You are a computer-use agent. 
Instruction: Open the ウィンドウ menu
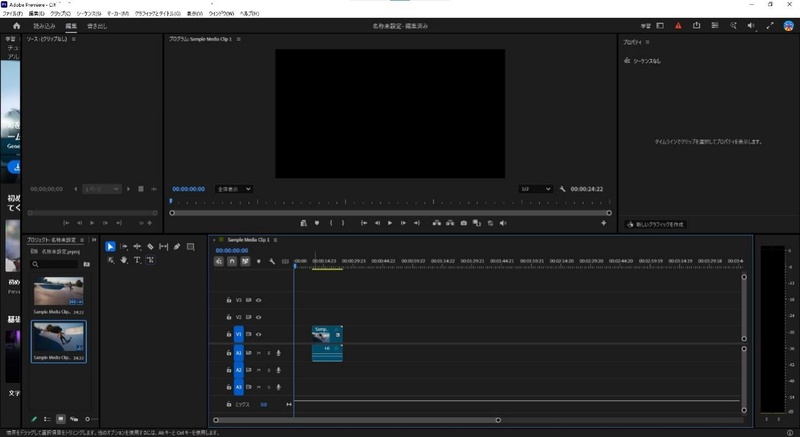(x=221, y=14)
